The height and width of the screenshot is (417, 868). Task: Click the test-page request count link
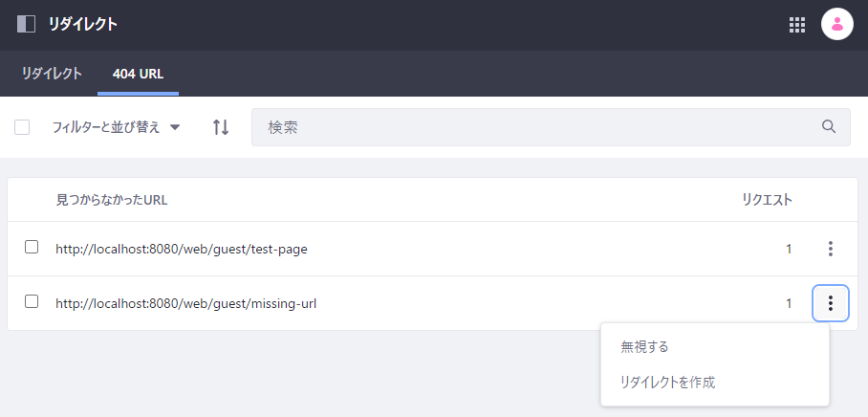pos(789,249)
